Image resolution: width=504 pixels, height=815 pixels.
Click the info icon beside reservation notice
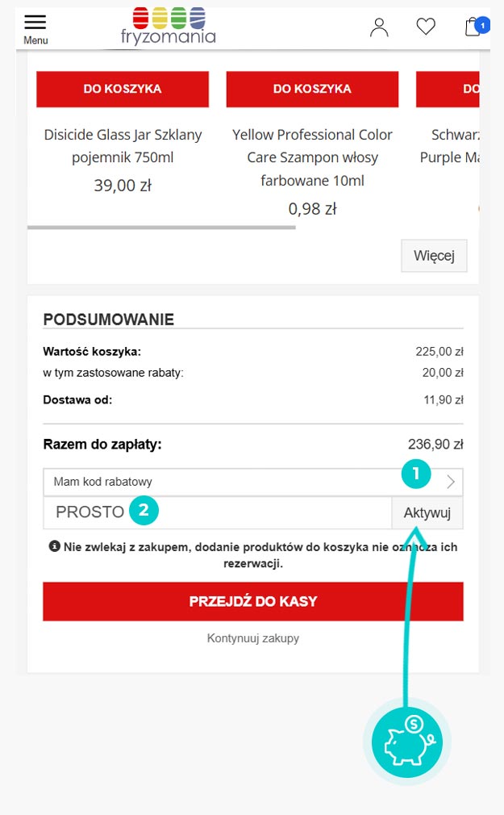tap(55, 546)
